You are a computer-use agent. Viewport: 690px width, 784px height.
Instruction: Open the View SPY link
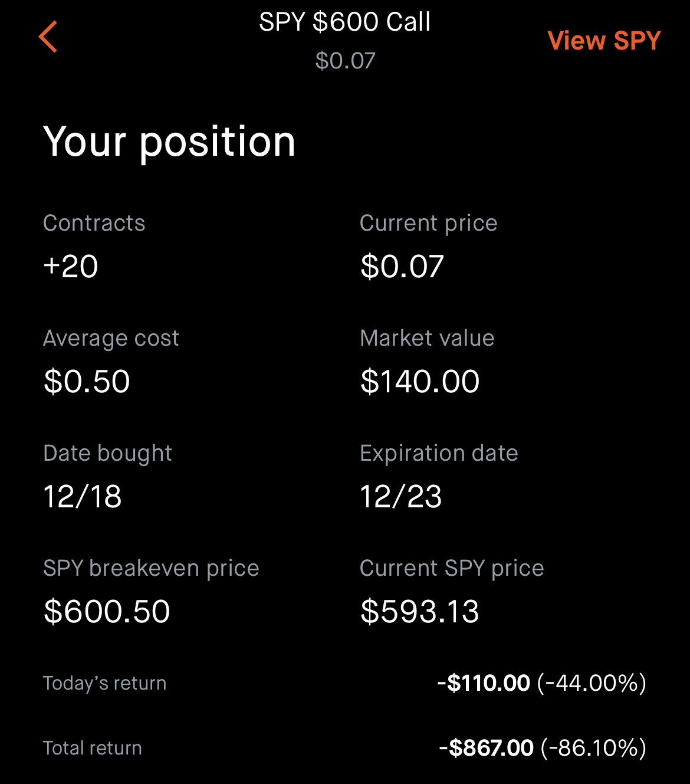(x=604, y=41)
